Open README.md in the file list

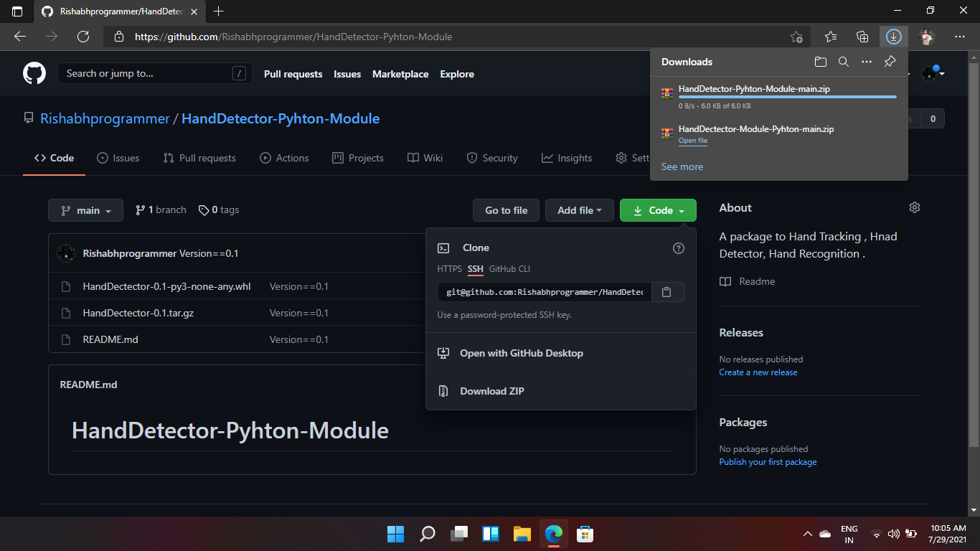[110, 339]
